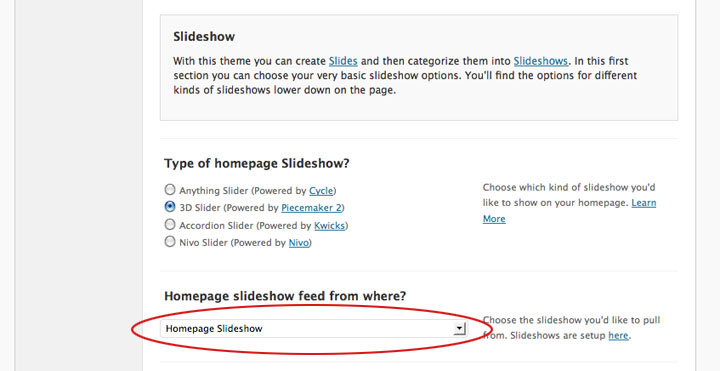720x371 pixels.
Task: Follow the Cycle link
Action: click(321, 191)
